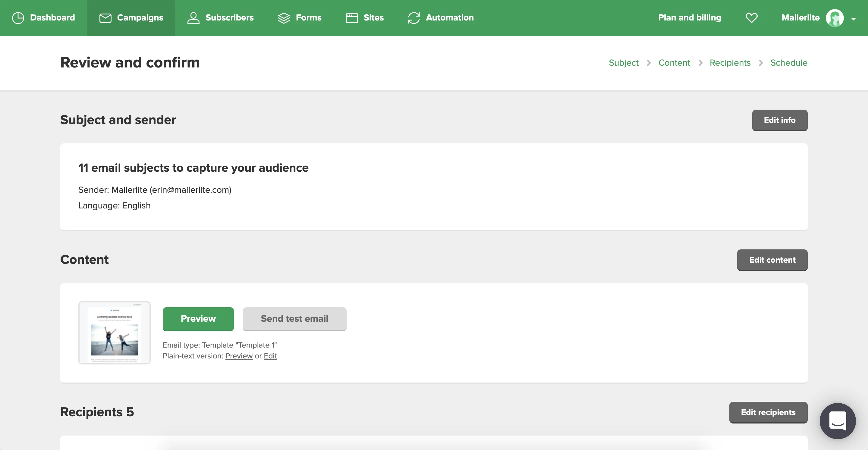Open Plan and billing page
Image resolution: width=868 pixels, height=450 pixels.
click(x=689, y=18)
